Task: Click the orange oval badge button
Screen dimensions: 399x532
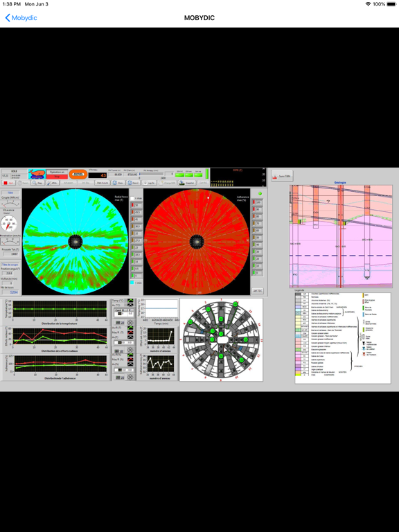Action: point(78,175)
